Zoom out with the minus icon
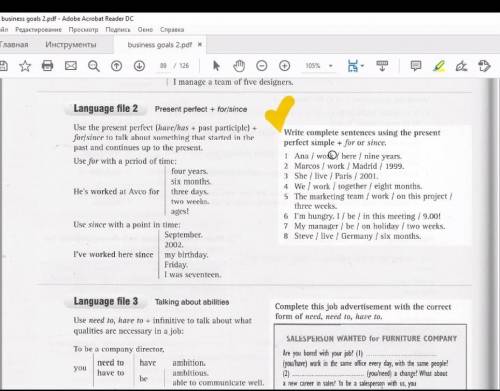The image size is (500, 391). click(x=262, y=66)
